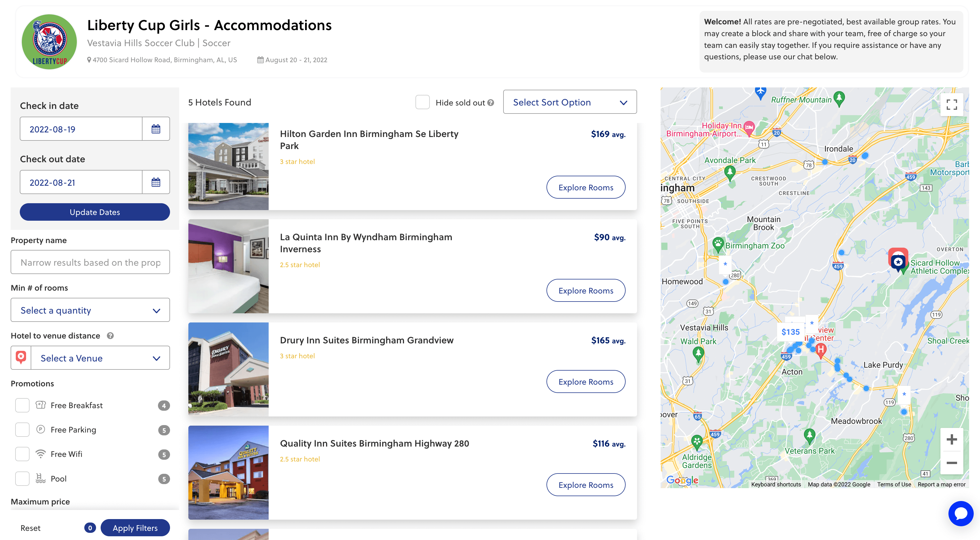The width and height of the screenshot is (980, 540).
Task: Click the venue address 4700 Sicard Hollow Road
Action: 165,60
